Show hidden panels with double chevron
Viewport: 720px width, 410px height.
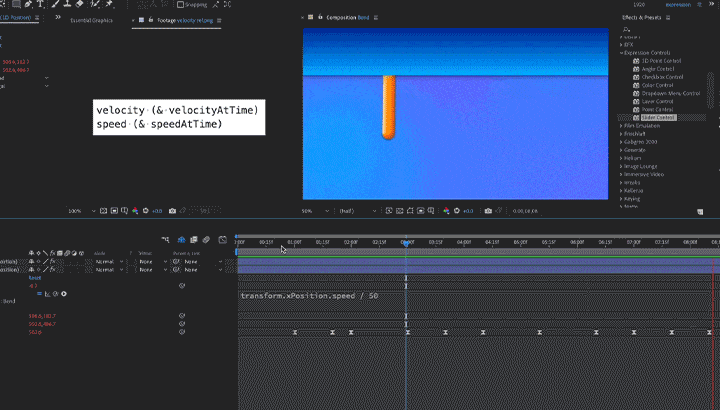58,17
